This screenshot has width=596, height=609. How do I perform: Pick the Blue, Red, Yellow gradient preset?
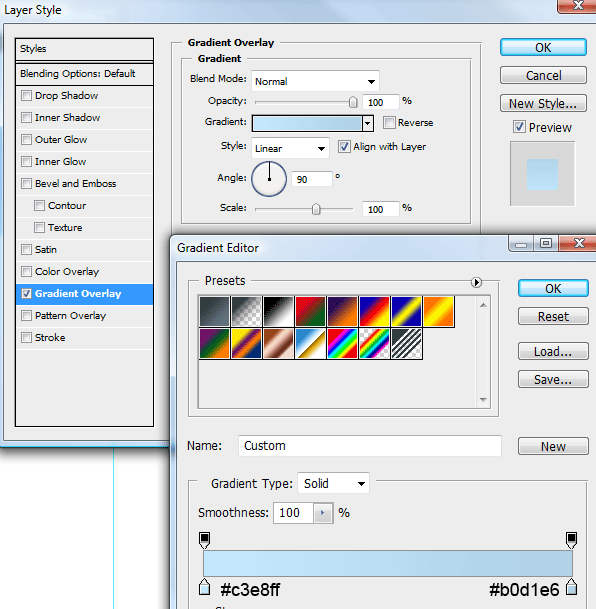click(375, 311)
